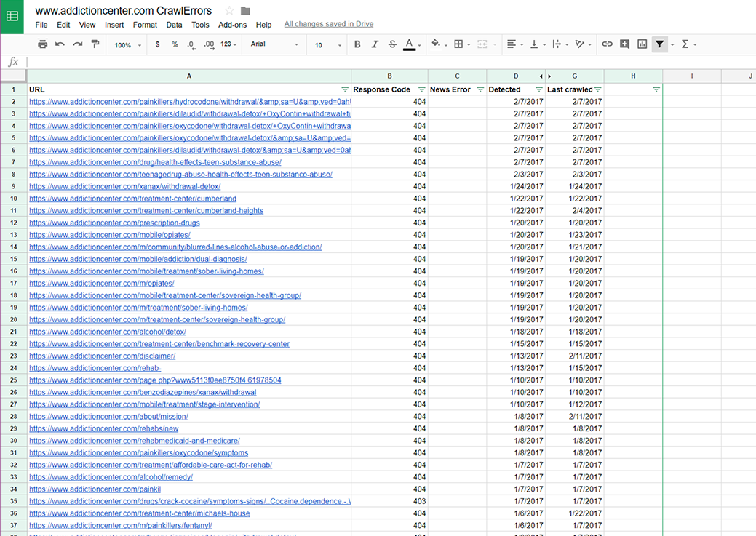The image size is (756, 536).
Task: Open the Data menu
Action: coord(174,25)
